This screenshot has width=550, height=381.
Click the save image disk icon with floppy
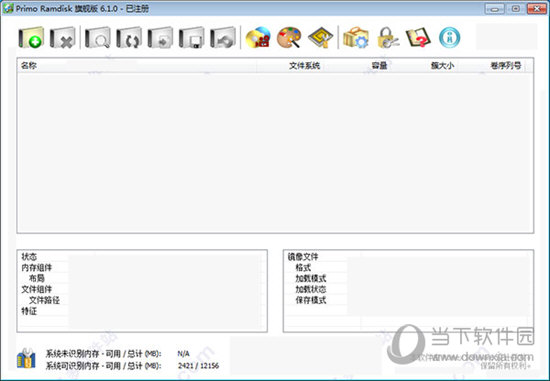(x=192, y=38)
